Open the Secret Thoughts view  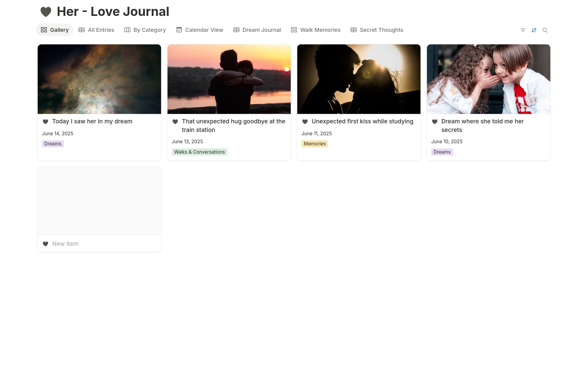point(382,30)
